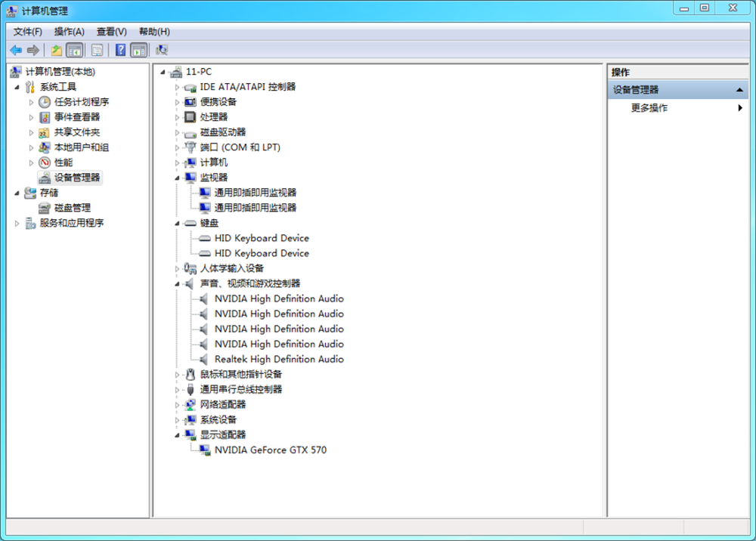Click the 事件查看器 icon
This screenshot has height=541, width=756.
[x=45, y=117]
